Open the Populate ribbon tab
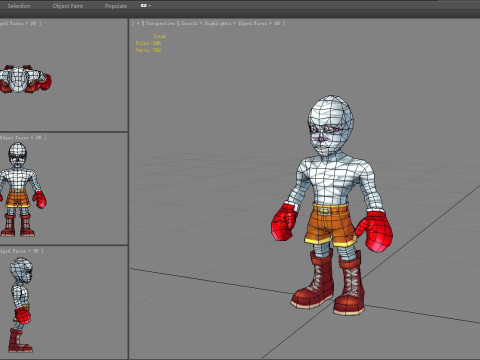 coord(116,6)
